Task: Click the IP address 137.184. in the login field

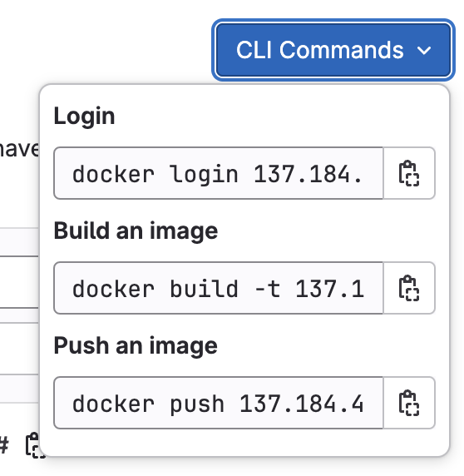Action: pyautogui.click(x=309, y=174)
